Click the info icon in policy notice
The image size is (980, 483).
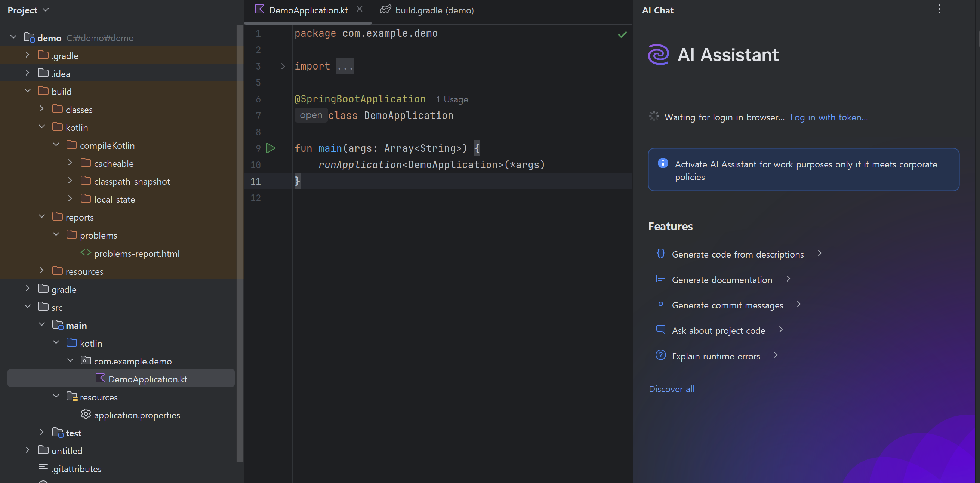pyautogui.click(x=663, y=163)
